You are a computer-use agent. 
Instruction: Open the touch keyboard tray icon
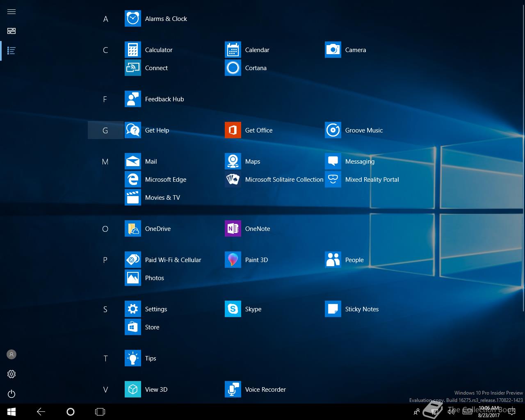point(467,412)
